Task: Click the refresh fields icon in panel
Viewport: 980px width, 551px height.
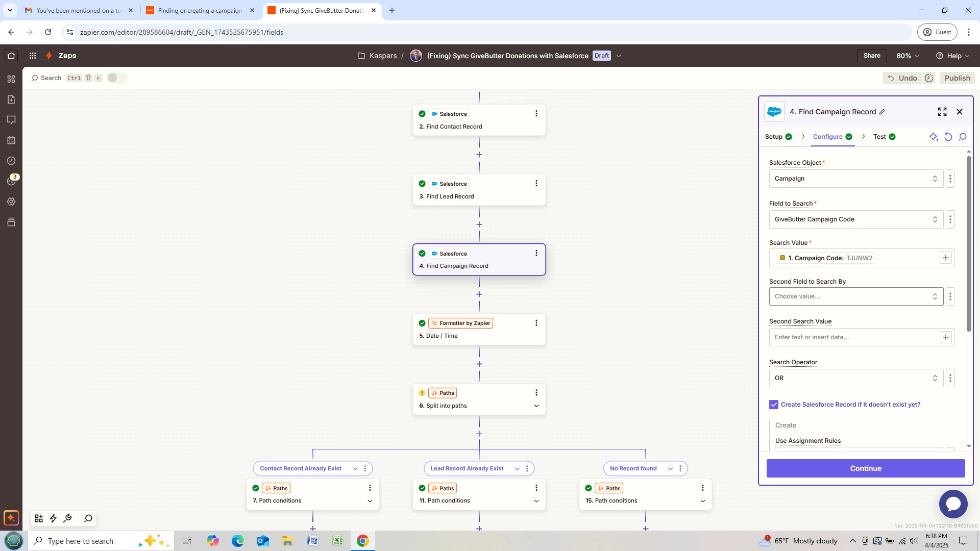Action: pos(948,137)
